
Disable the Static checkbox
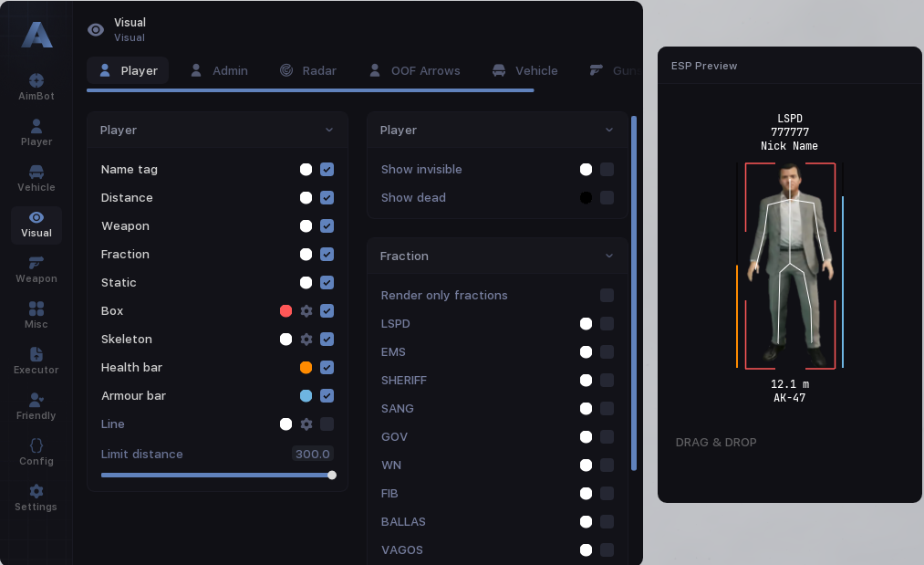[327, 283]
